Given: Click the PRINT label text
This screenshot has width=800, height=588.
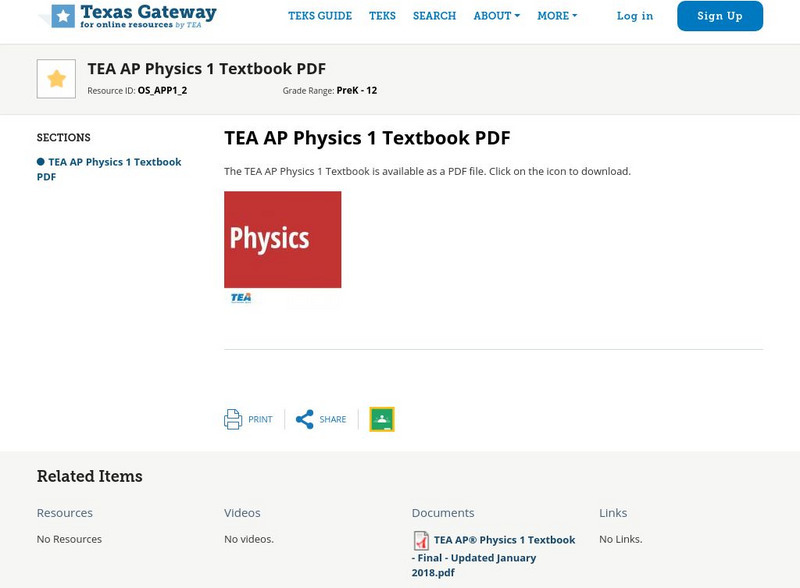Looking at the screenshot, I should click(x=259, y=419).
